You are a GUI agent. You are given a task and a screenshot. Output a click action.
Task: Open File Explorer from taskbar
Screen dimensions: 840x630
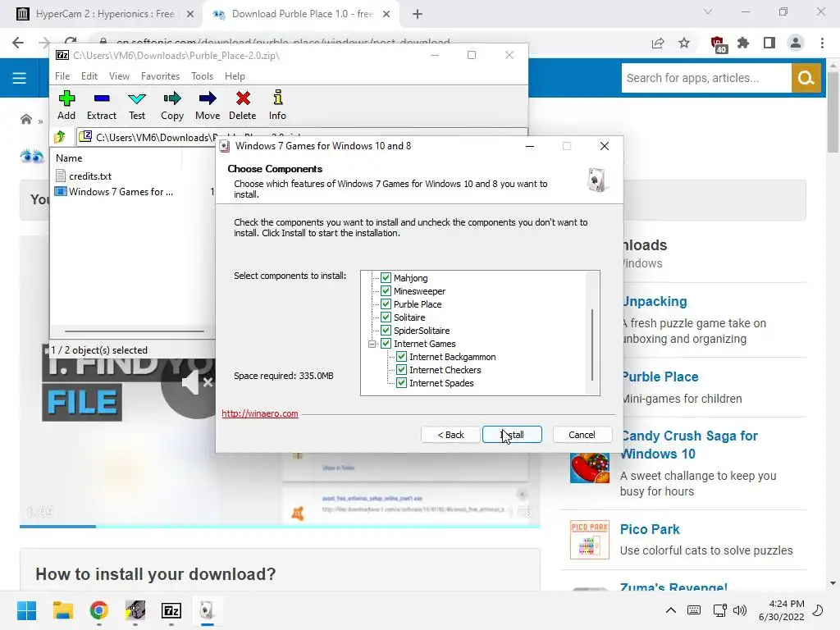tap(62, 610)
